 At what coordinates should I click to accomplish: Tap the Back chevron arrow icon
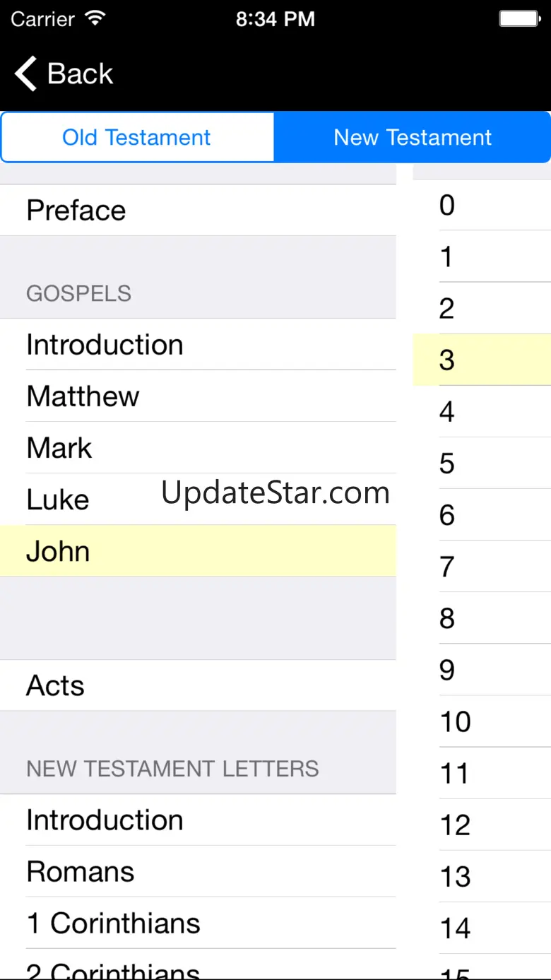(25, 74)
